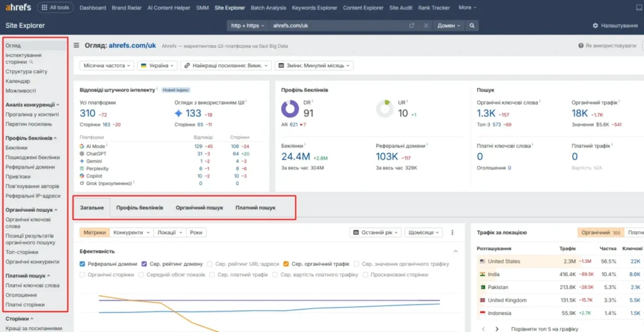Check Проскановані сторінки checkbox

(365, 275)
